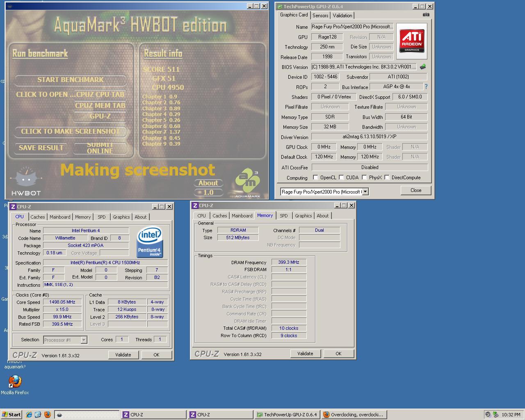Open Graphics tab in left CPU-Z
525x420 pixels.
121,217
